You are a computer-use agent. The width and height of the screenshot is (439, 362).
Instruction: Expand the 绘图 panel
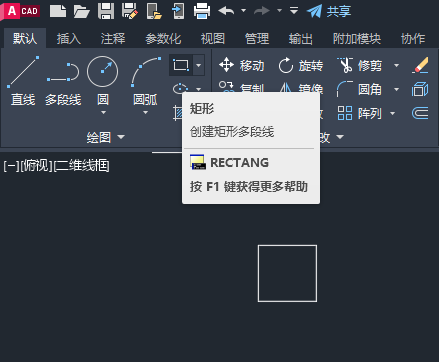106,137
